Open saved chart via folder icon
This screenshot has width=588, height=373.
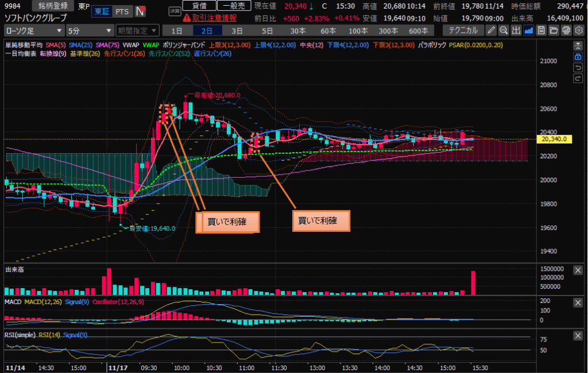pos(554,30)
